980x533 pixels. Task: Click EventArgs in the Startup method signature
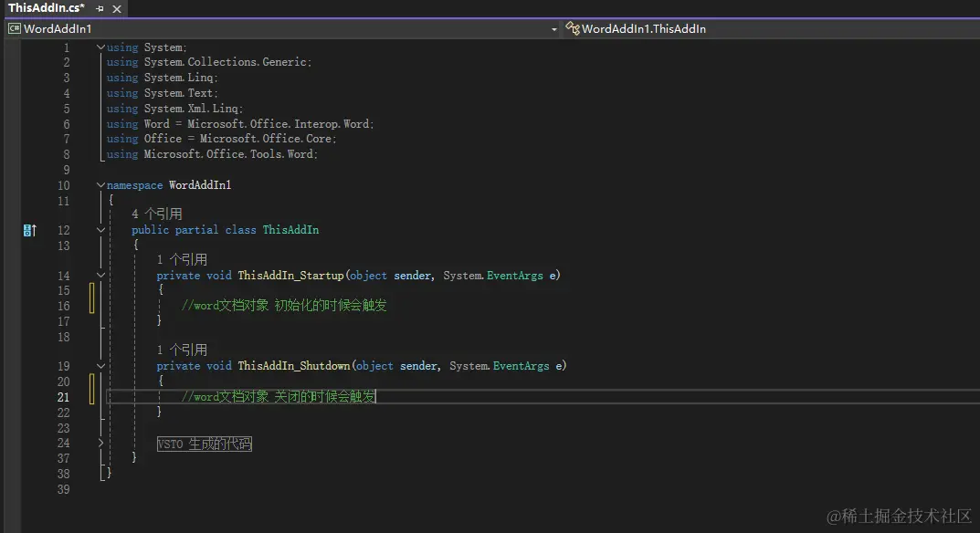pyautogui.click(x=515, y=276)
